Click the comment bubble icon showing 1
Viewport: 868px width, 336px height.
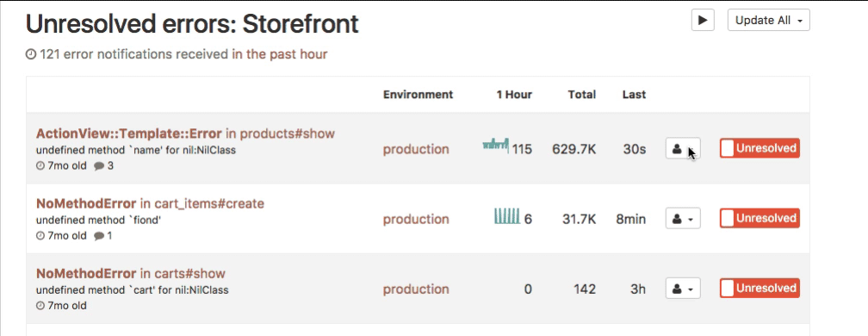coord(99,236)
